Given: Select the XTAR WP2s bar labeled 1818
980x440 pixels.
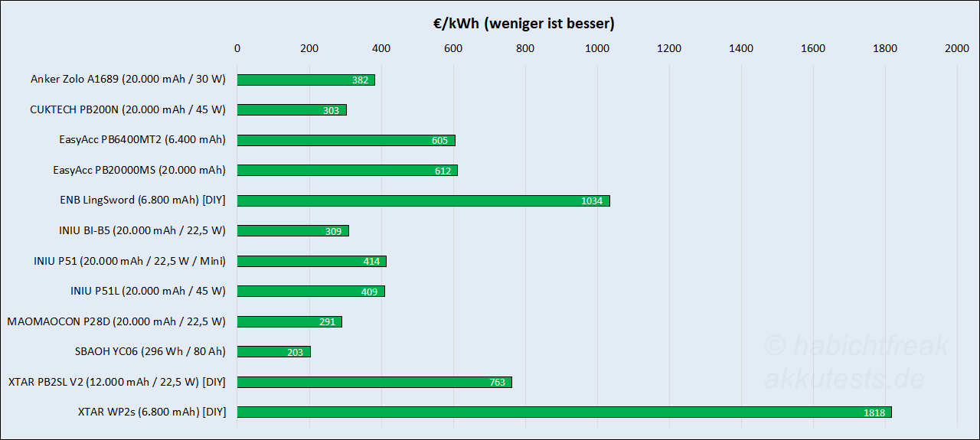Looking at the screenshot, I should coord(563,412).
